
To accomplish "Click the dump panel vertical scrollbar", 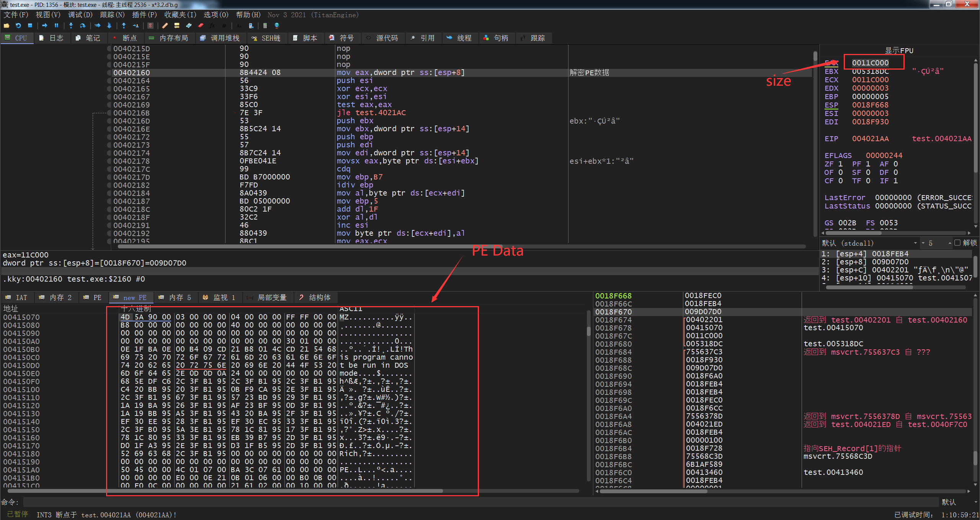I will point(589,396).
